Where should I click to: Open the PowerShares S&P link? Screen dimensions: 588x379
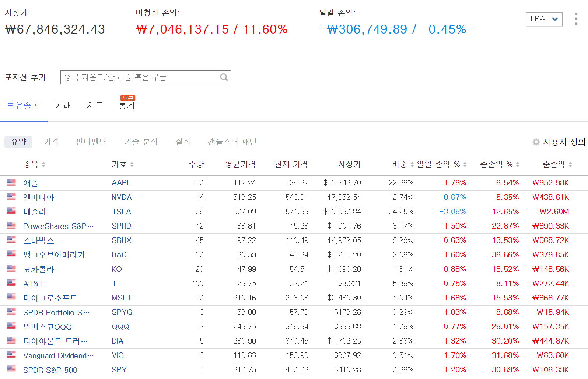tap(59, 226)
